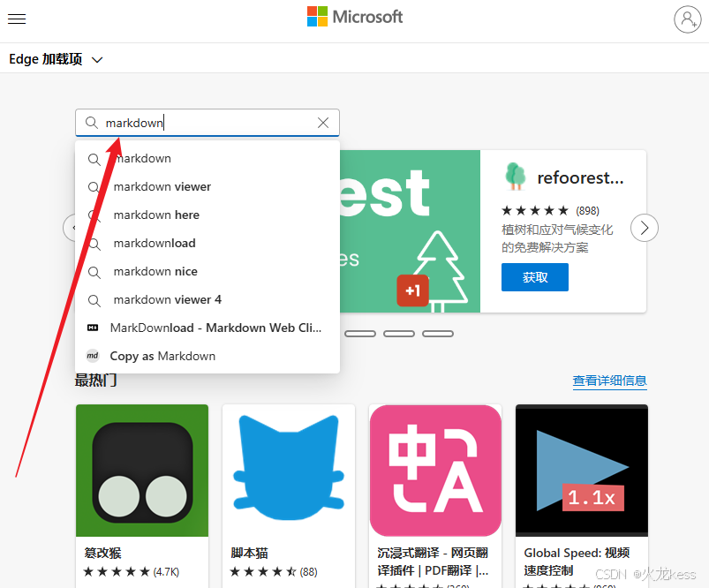Click the refoorest tree icon

tap(515, 176)
